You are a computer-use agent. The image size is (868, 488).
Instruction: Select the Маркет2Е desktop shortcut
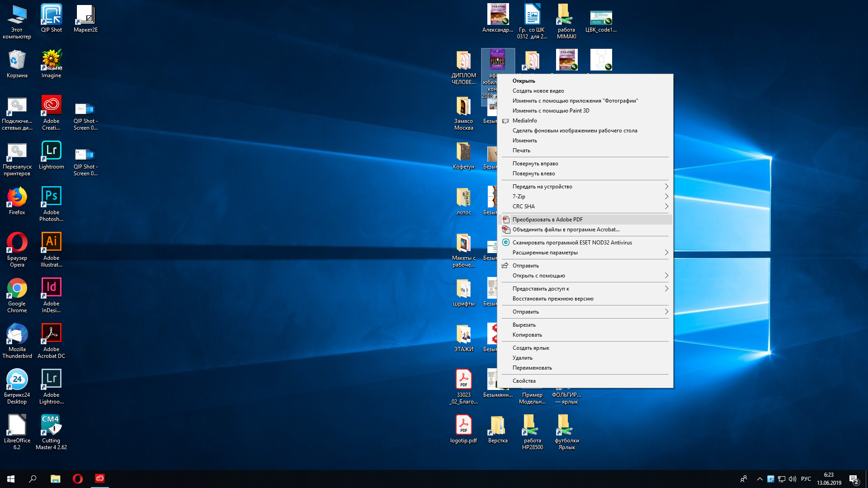click(85, 19)
